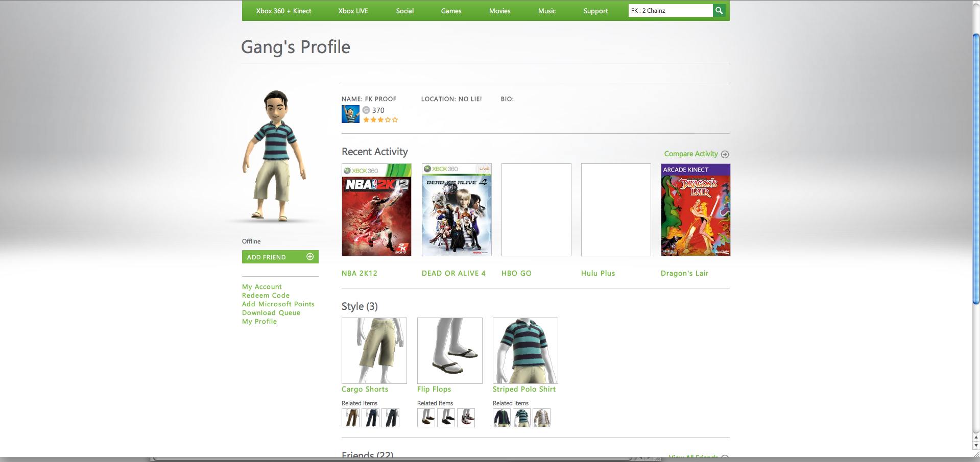This screenshot has width=980, height=462.
Task: Click the DEAD OR ALIVE 4 title link
Action: point(453,274)
